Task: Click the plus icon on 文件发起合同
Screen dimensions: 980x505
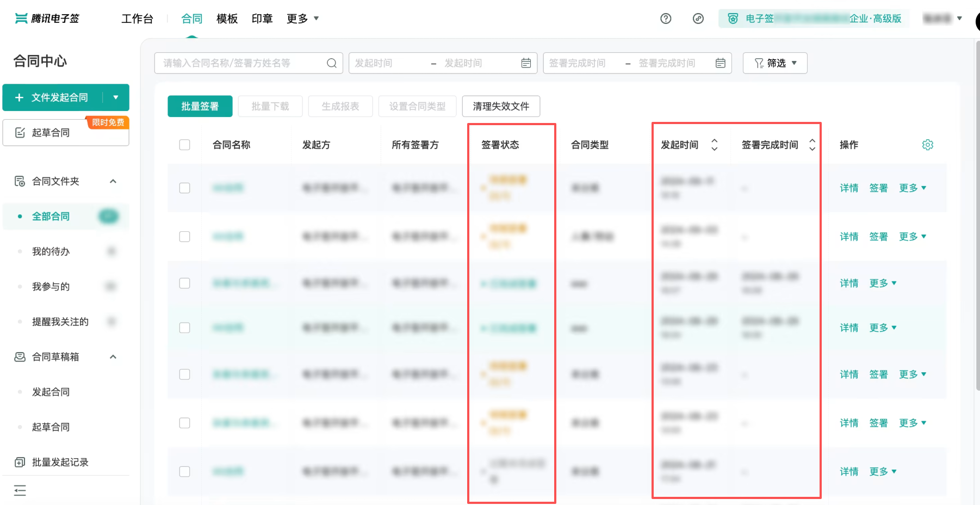Action: click(x=19, y=97)
